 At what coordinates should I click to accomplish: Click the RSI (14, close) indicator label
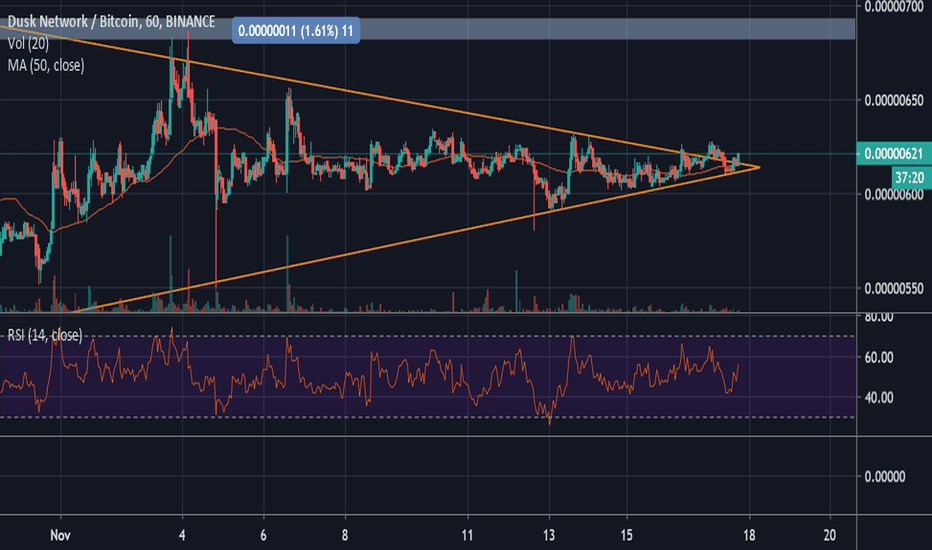click(x=45, y=335)
